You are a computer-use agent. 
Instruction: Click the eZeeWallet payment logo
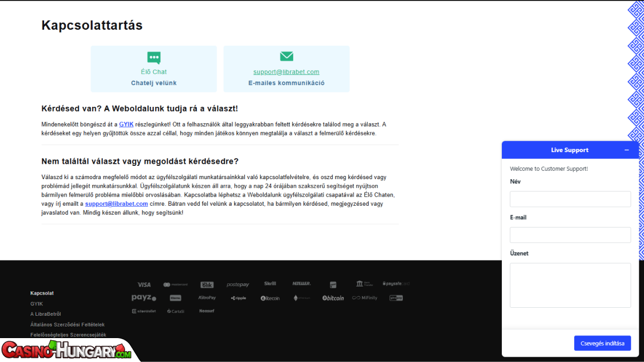coord(144,311)
